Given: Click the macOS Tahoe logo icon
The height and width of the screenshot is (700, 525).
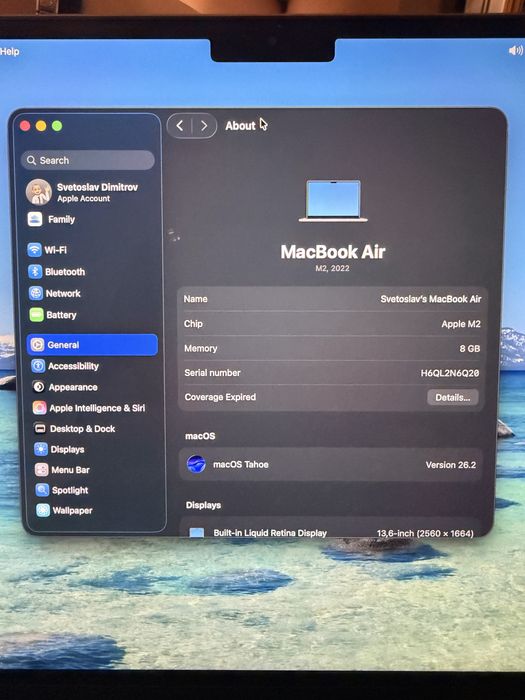Looking at the screenshot, I should (196, 464).
